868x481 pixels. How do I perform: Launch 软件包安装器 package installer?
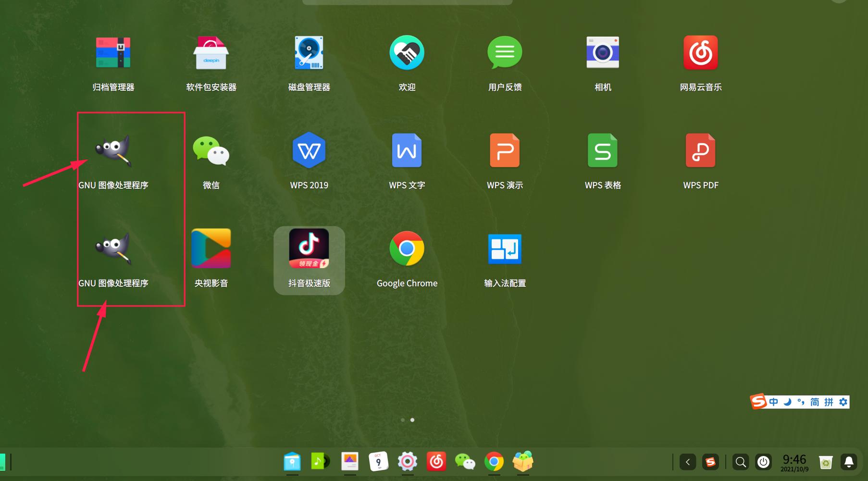211,53
